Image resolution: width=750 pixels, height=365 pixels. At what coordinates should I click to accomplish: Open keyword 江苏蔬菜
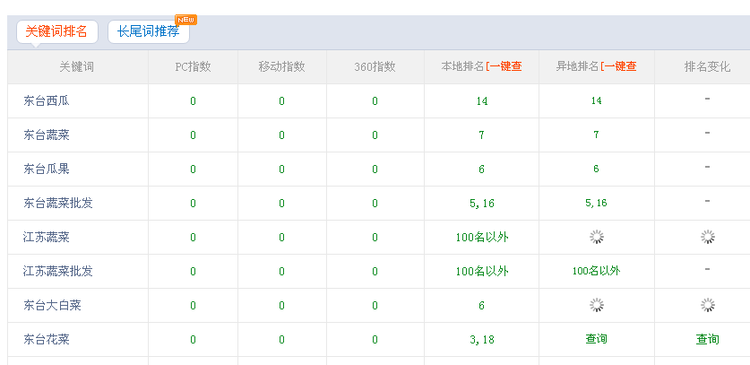pyautogui.click(x=46, y=237)
